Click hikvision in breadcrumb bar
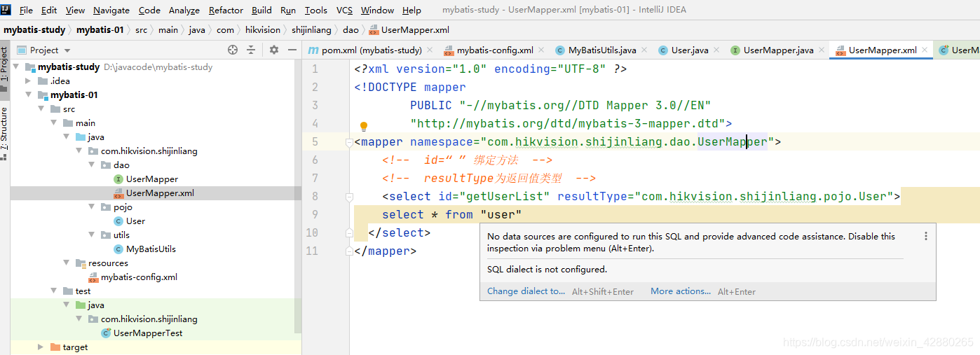This screenshot has height=355, width=980. tap(263, 29)
